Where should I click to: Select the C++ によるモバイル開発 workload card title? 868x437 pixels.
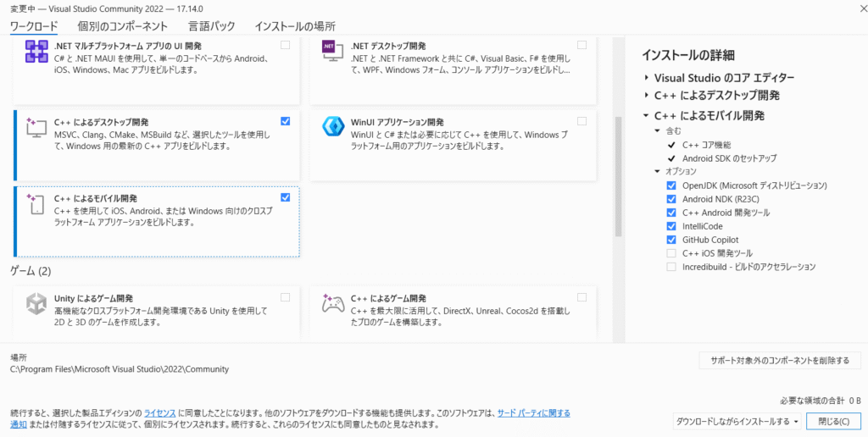pyautogui.click(x=96, y=198)
